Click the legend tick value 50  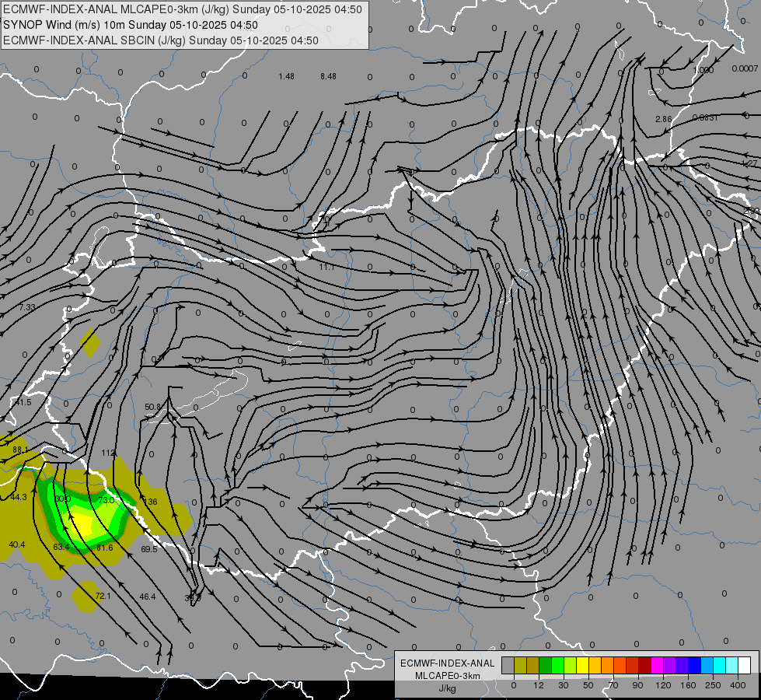point(588,685)
